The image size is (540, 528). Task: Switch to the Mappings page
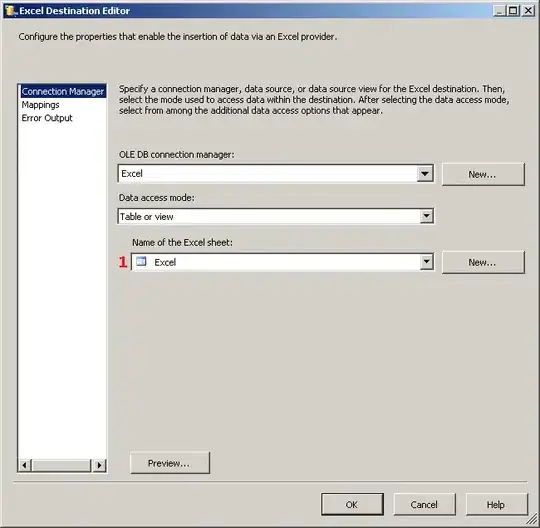(x=41, y=105)
